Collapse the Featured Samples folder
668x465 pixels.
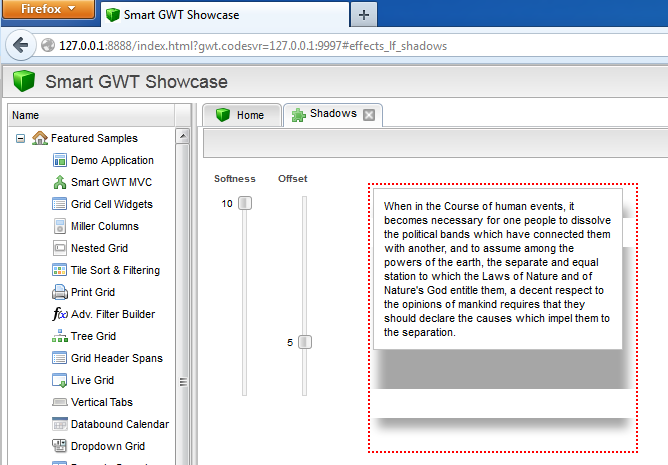pyautogui.click(x=21, y=138)
